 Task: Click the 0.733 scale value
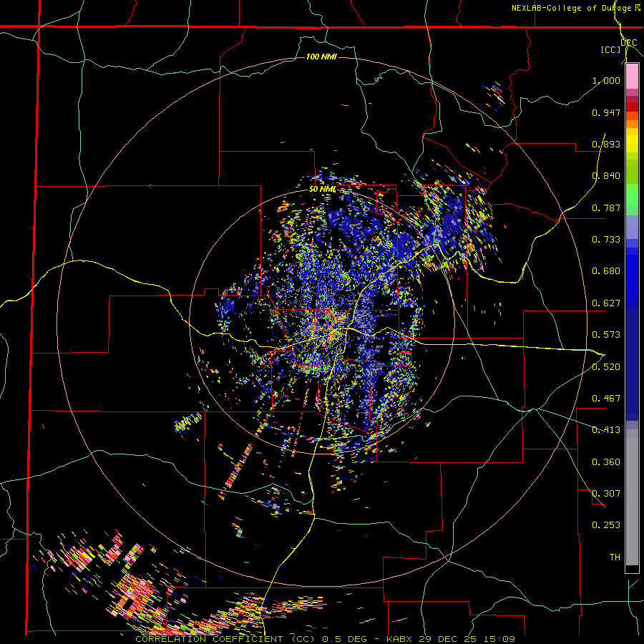tap(606, 240)
